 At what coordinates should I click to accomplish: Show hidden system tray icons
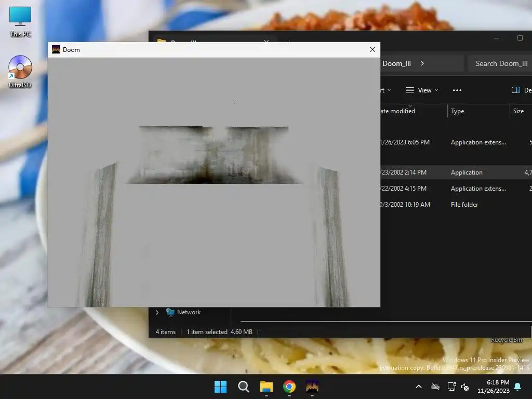[x=419, y=387]
